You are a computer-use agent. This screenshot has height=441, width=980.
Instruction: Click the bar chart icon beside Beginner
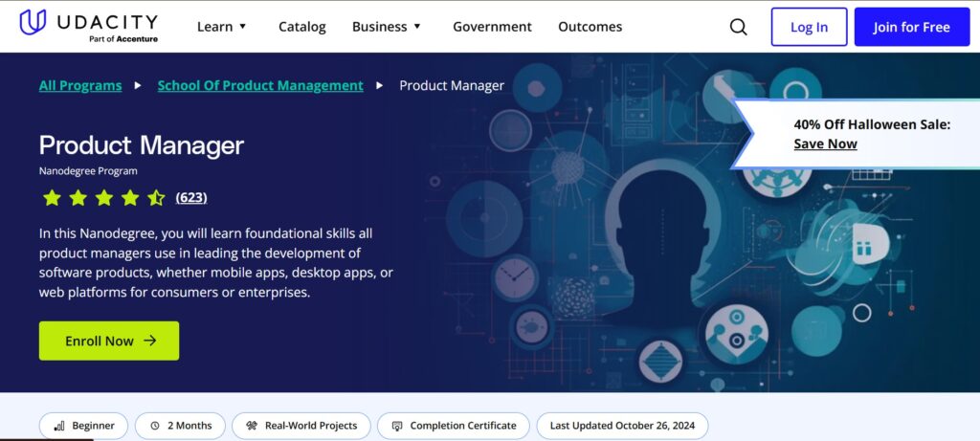59,426
